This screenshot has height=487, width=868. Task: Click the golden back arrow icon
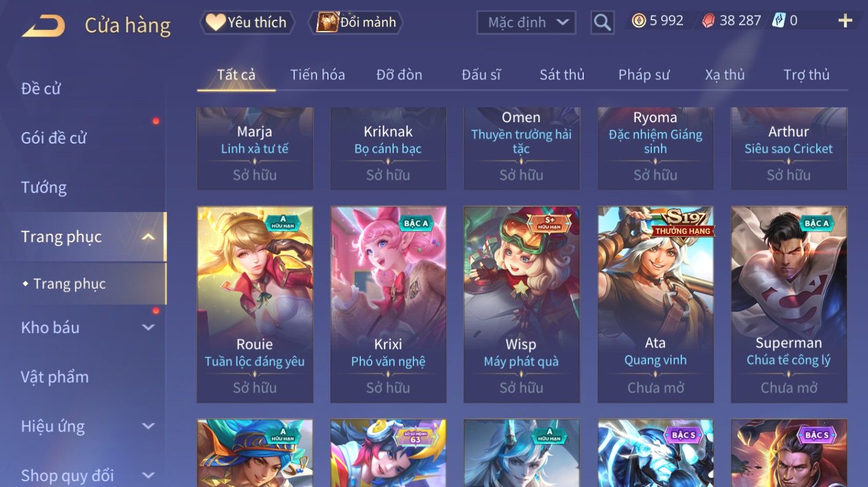click(43, 26)
